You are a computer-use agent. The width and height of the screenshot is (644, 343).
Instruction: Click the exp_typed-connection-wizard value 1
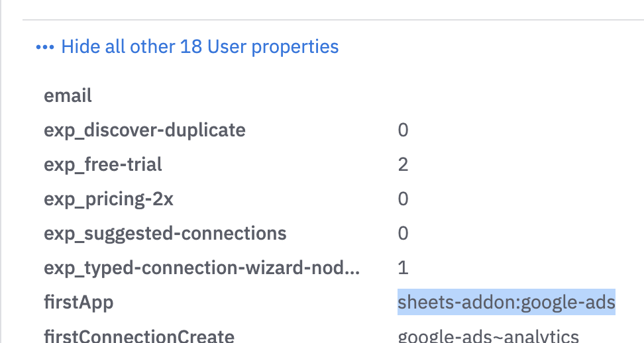[403, 268]
